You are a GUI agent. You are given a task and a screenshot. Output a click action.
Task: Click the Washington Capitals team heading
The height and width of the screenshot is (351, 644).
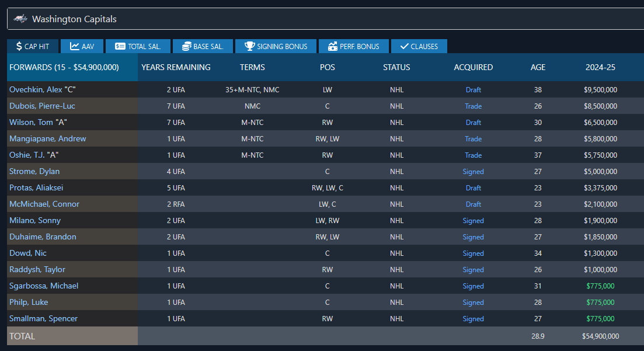(x=74, y=19)
